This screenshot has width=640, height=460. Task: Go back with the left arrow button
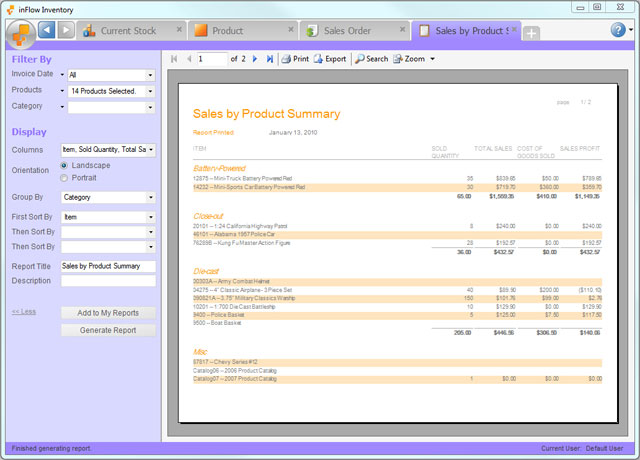(x=47, y=30)
